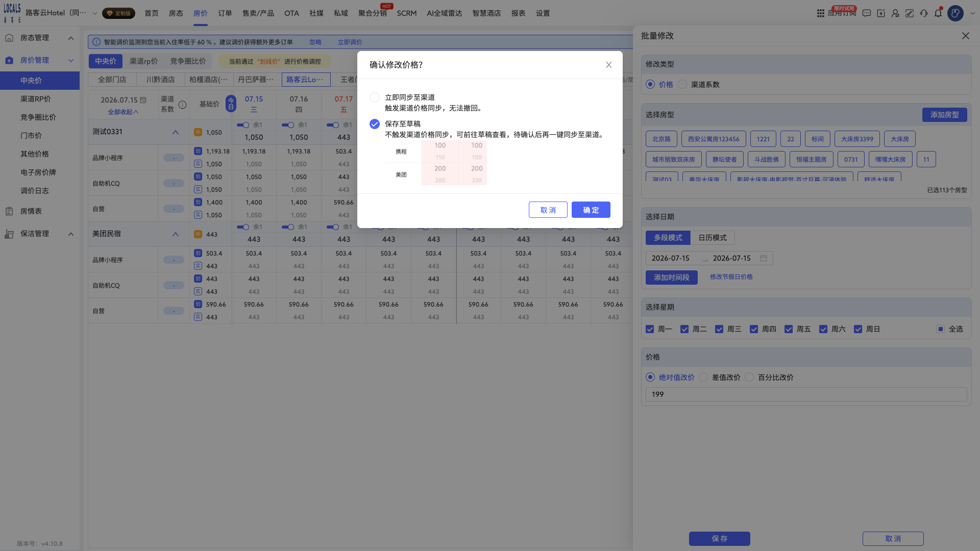Click the 保洁管理 cleaning icon in the sidebar
Image resolution: width=980 pixels, height=551 pixels.
click(x=9, y=234)
